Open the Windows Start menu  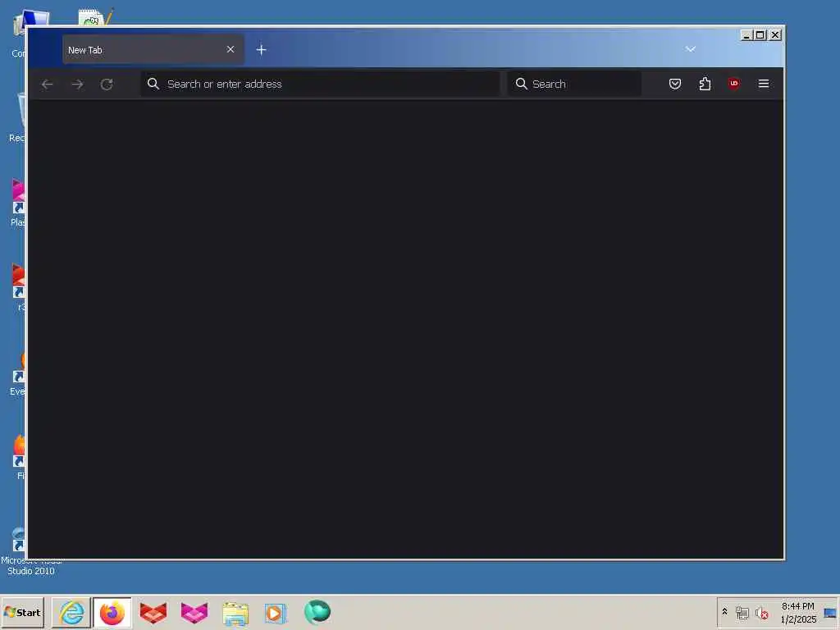tap(22, 612)
